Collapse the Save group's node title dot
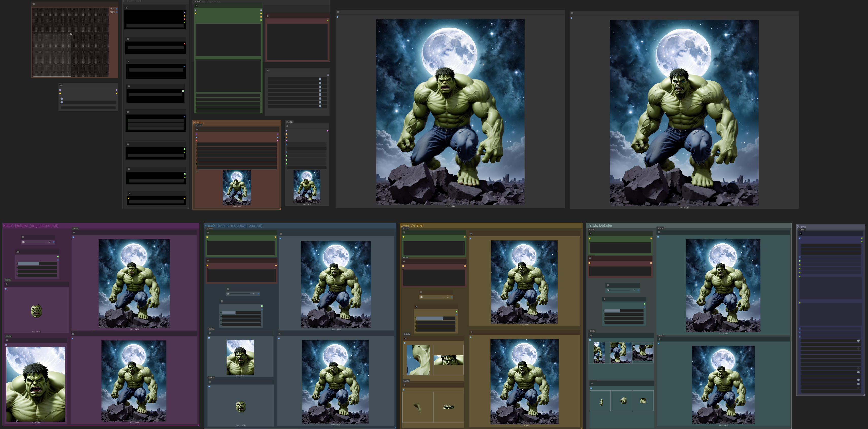 pos(800,233)
